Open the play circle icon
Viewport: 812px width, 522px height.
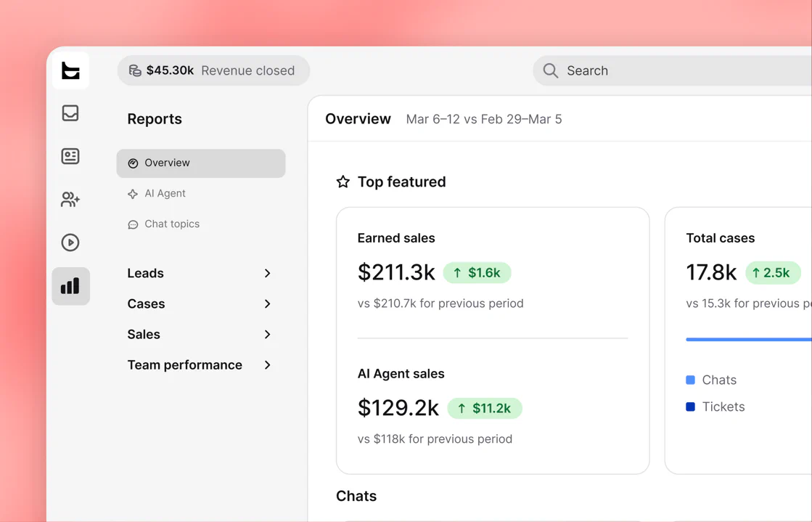[x=70, y=242]
